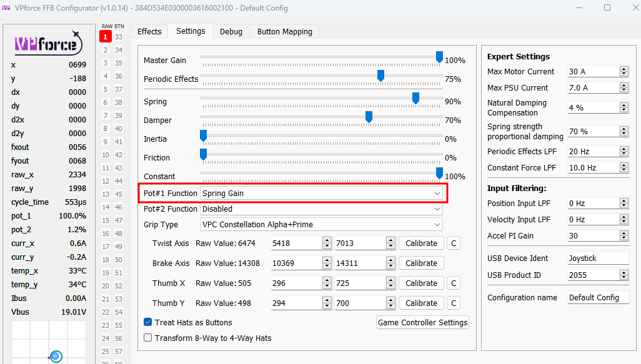
Task: Calibrate the Thumb Y axis
Action: click(x=421, y=303)
